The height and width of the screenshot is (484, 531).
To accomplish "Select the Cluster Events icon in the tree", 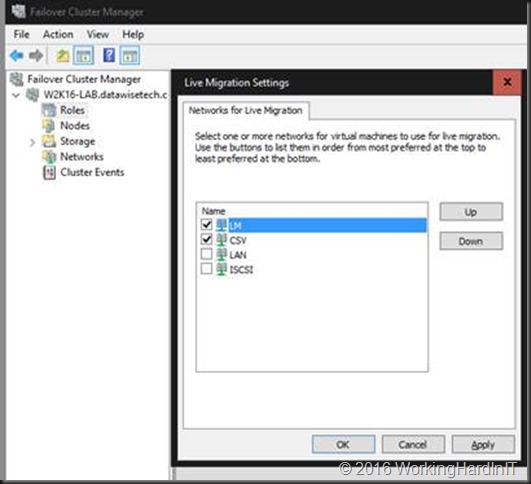I will coord(49,172).
